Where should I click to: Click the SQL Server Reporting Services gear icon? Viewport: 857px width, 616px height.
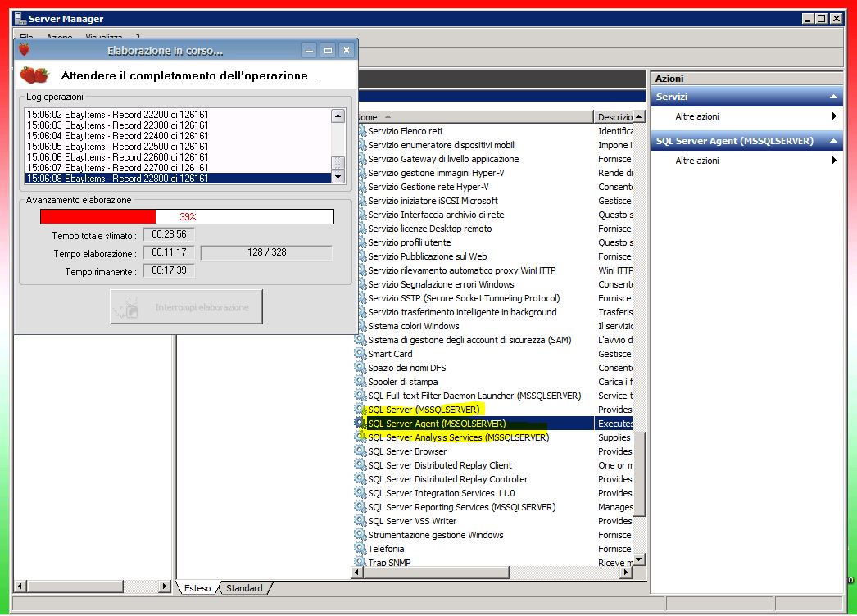click(x=360, y=507)
